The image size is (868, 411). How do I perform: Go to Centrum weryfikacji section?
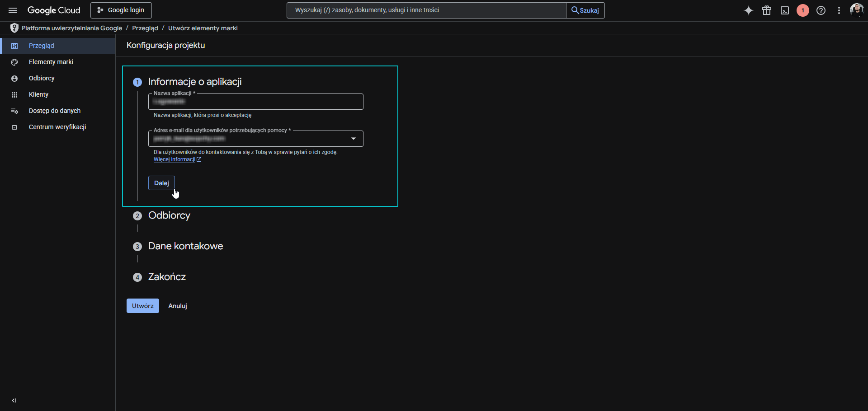pyautogui.click(x=57, y=127)
